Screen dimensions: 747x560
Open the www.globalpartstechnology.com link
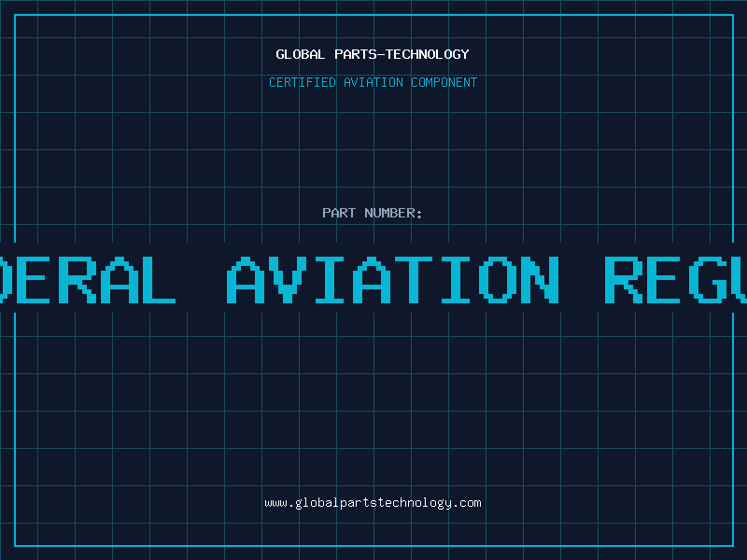[373, 503]
